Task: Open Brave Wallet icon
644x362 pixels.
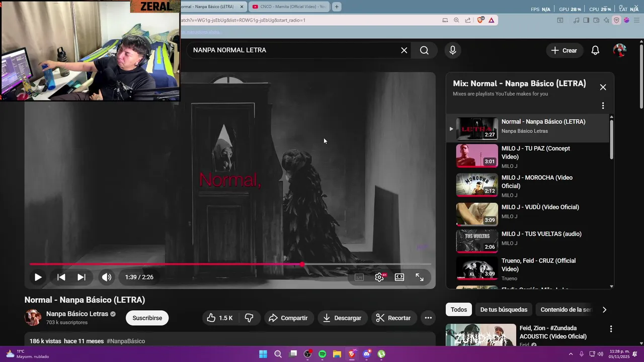Action: pyautogui.click(x=597, y=20)
